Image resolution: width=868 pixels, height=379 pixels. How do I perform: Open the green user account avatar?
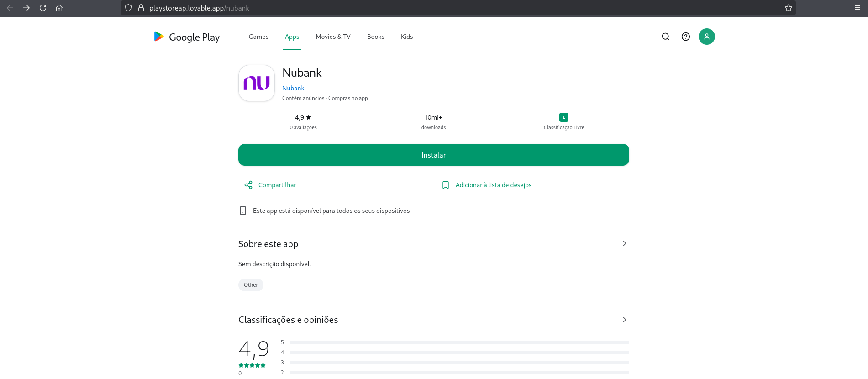pyautogui.click(x=707, y=37)
